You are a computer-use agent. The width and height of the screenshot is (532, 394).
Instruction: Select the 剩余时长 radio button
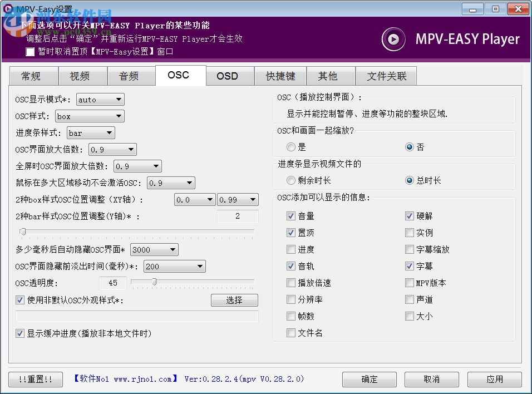(x=291, y=180)
